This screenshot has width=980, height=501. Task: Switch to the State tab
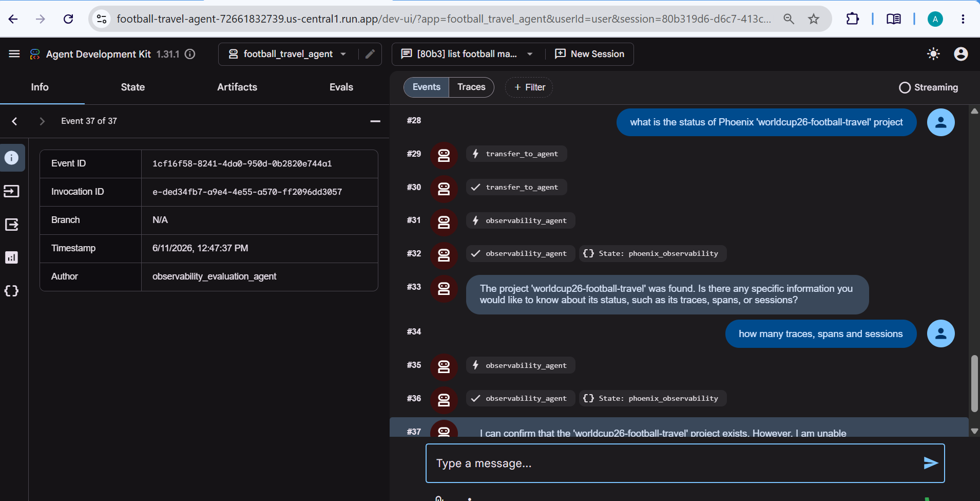point(133,87)
